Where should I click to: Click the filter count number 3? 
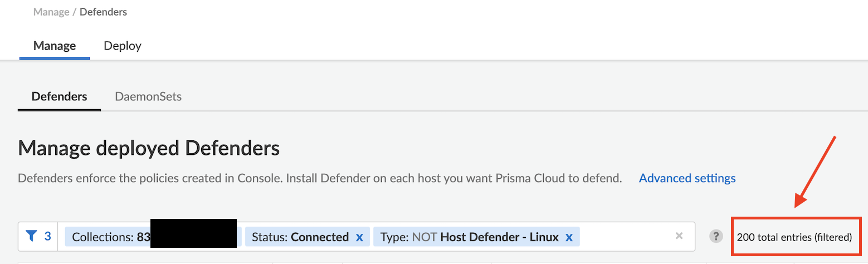[48, 237]
